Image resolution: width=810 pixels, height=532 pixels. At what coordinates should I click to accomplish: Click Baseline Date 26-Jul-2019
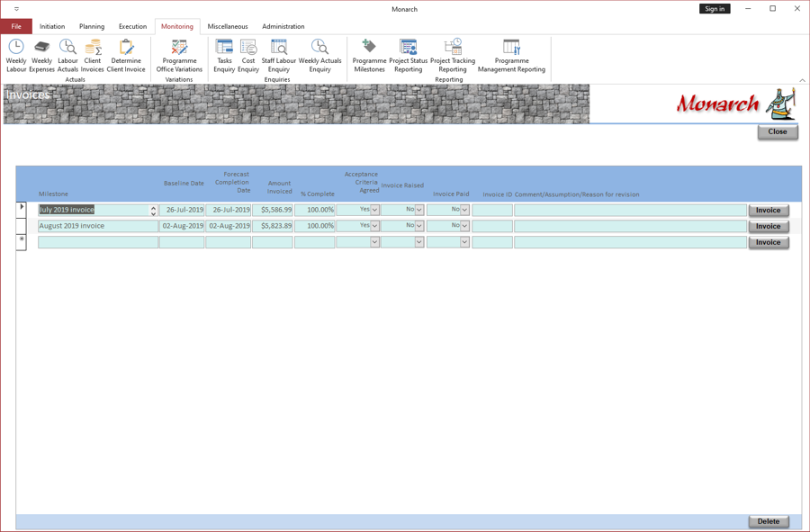[x=182, y=210]
